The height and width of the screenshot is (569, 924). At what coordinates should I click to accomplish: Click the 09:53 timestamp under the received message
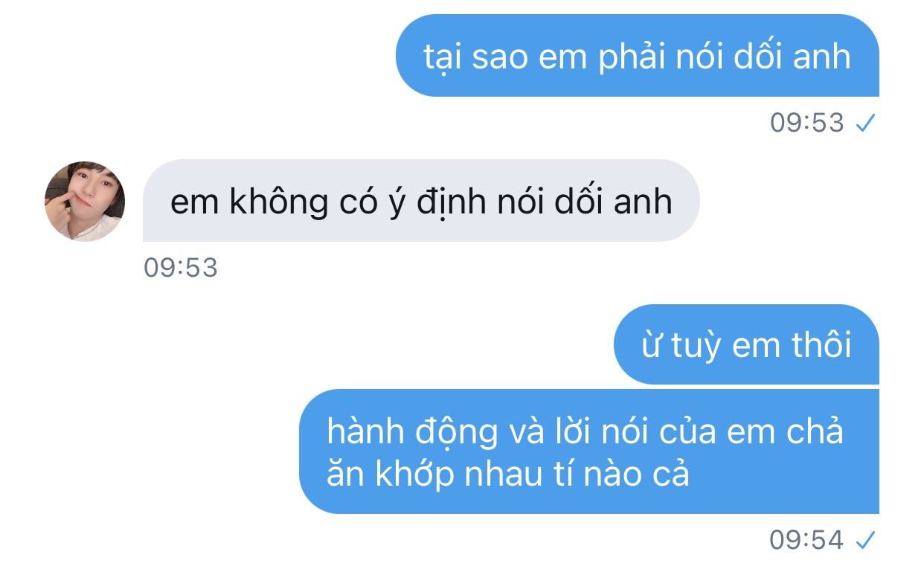[x=181, y=268]
